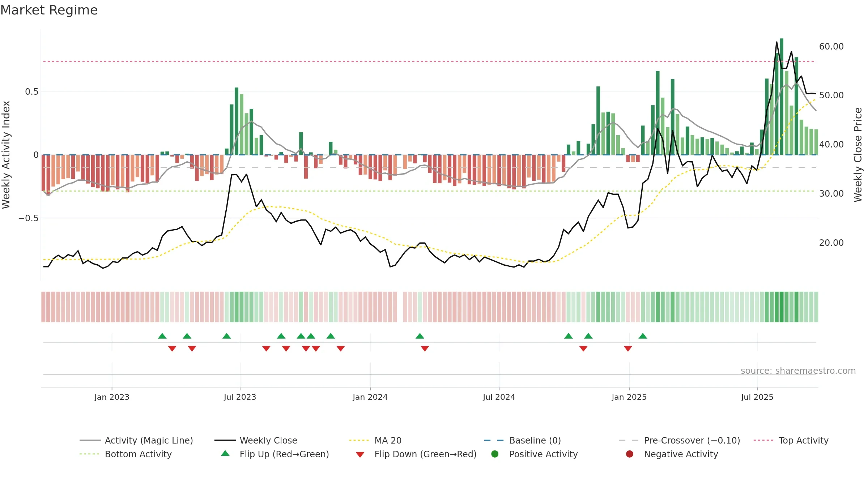Click the Flip Up (Red→Green) legend label
The image size is (868, 488).
tap(284, 454)
